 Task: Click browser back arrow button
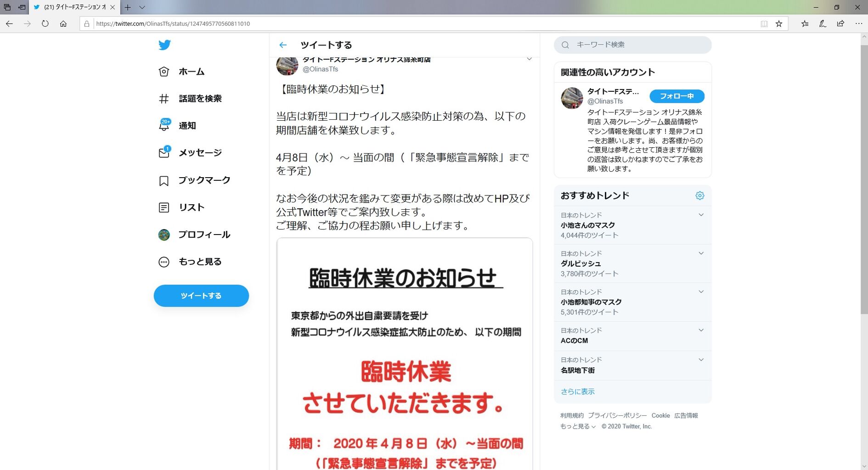(x=10, y=24)
